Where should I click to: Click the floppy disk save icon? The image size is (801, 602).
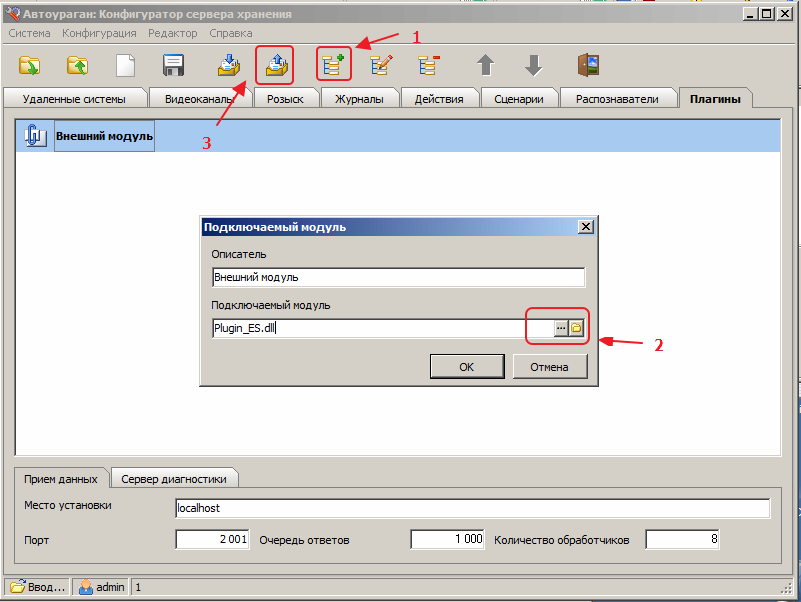pyautogui.click(x=174, y=66)
